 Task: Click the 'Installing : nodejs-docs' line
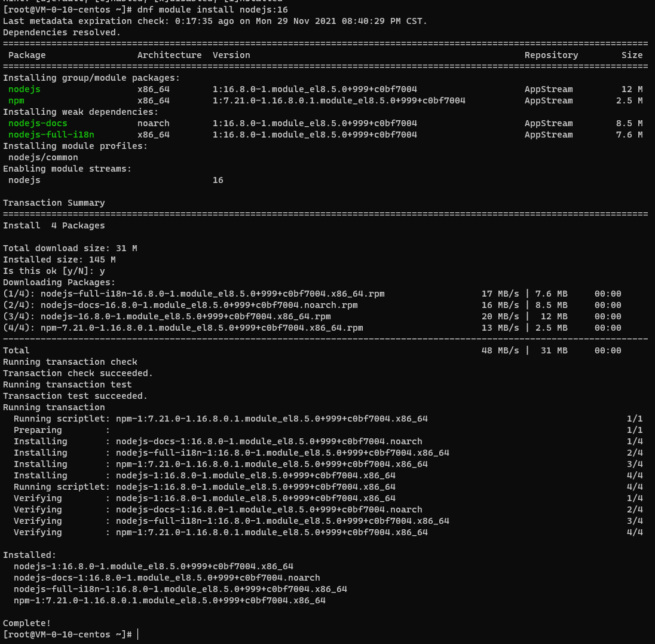coord(328,441)
